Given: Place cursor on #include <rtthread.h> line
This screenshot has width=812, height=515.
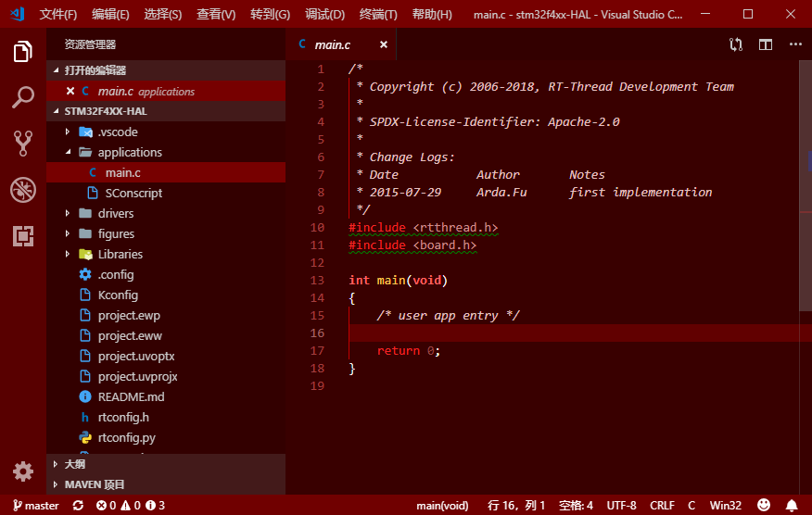Looking at the screenshot, I should [x=423, y=227].
